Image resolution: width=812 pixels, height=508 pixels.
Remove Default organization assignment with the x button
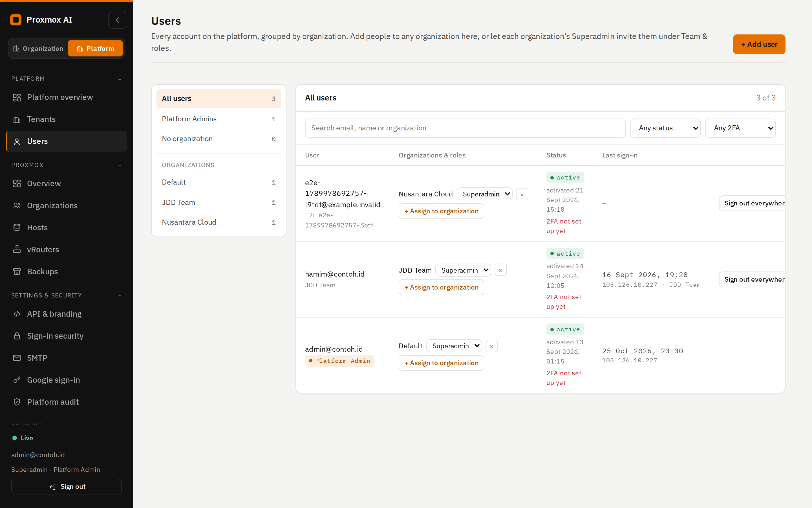(491, 346)
